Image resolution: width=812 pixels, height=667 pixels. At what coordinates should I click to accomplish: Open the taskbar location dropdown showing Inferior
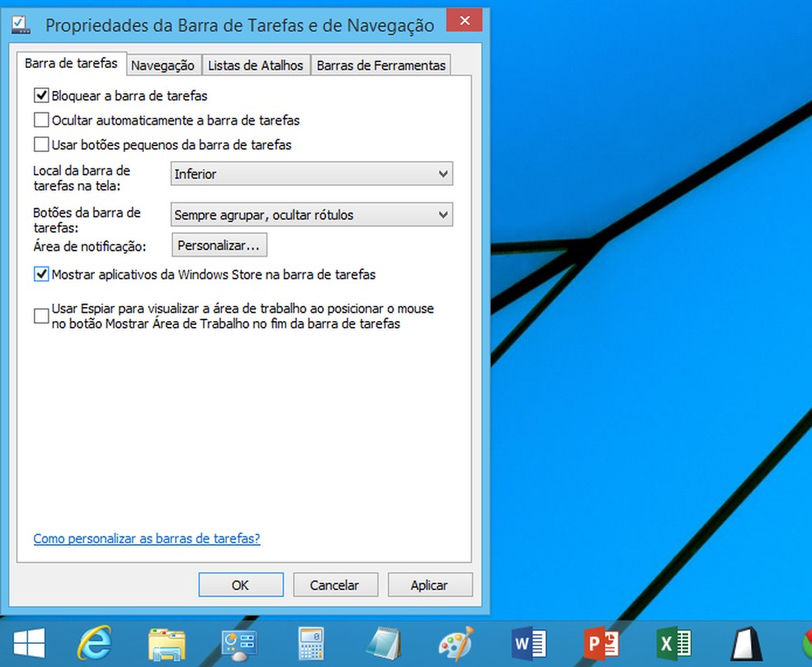click(312, 173)
